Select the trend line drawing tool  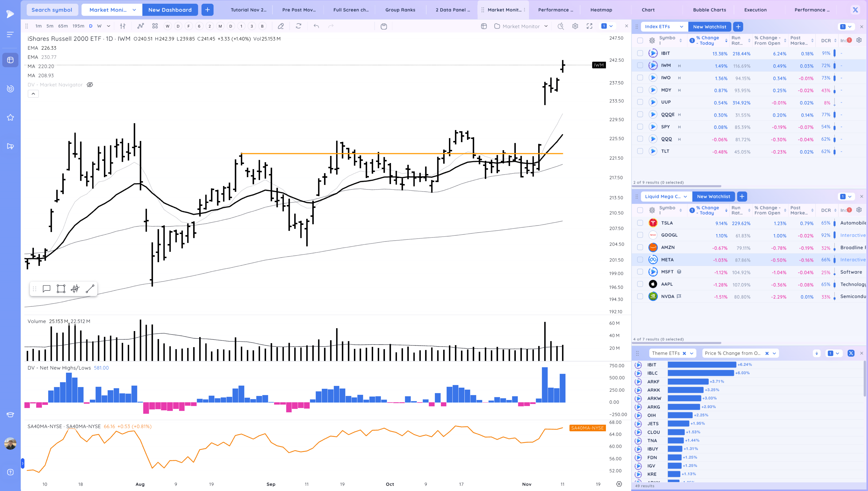tap(90, 289)
